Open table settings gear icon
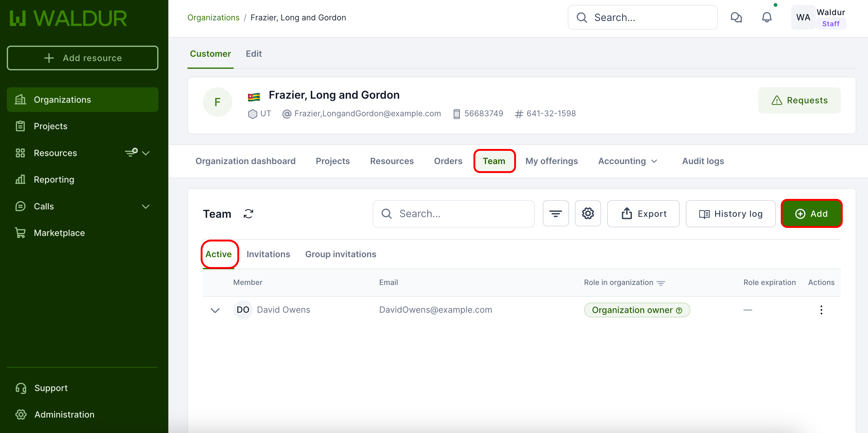The width and height of the screenshot is (868, 433). pos(588,214)
